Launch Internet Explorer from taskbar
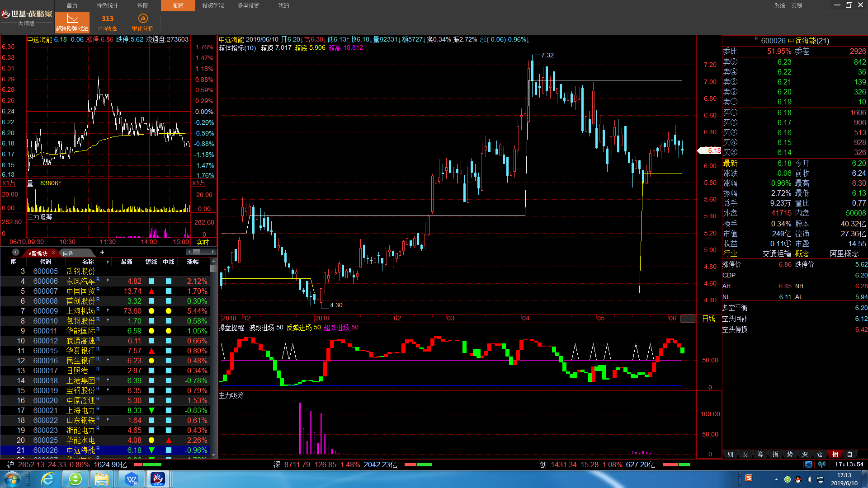 pyautogui.click(x=47, y=479)
